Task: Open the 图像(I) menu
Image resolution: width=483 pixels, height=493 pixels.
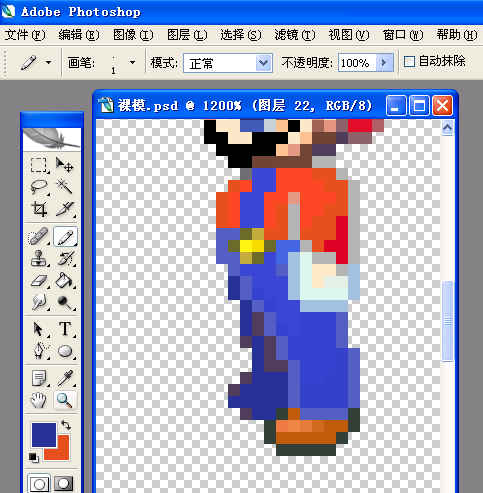Action: click(133, 35)
